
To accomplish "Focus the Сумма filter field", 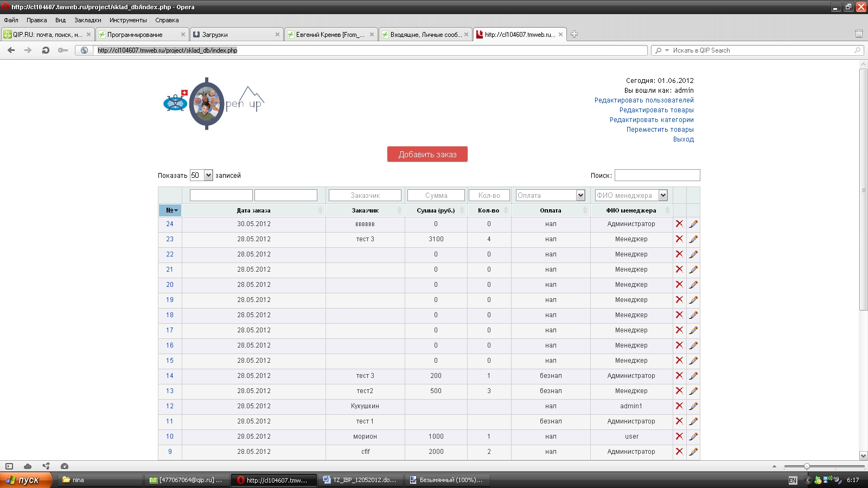I will coord(436,195).
